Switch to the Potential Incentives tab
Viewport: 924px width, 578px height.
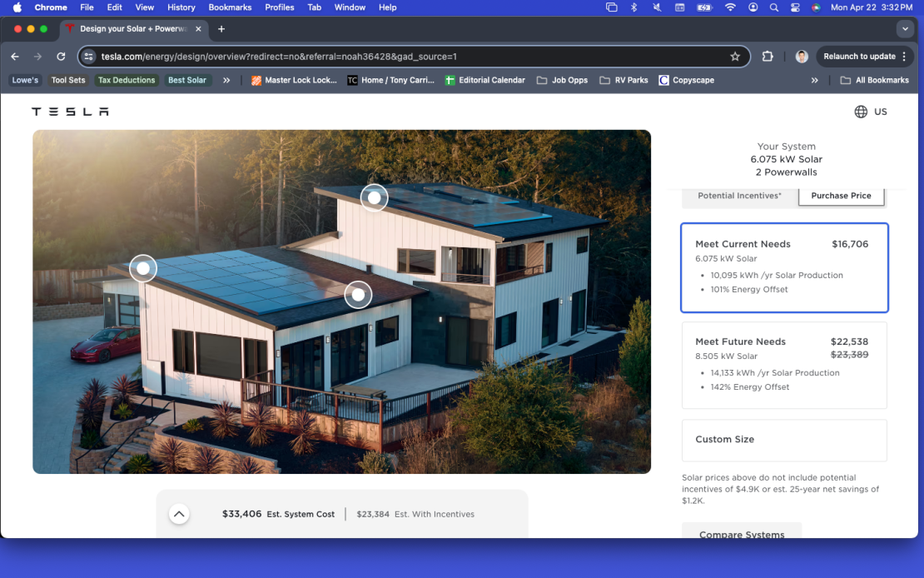coord(739,196)
